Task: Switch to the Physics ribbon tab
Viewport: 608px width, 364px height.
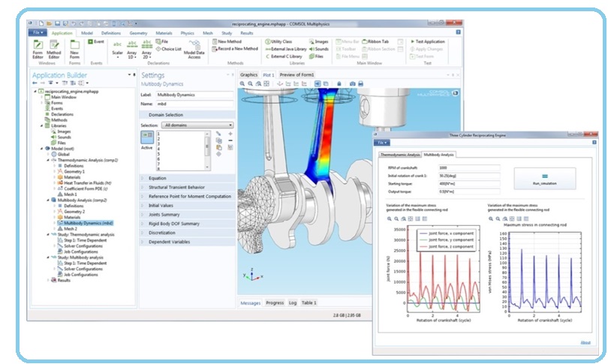Action: (188, 33)
